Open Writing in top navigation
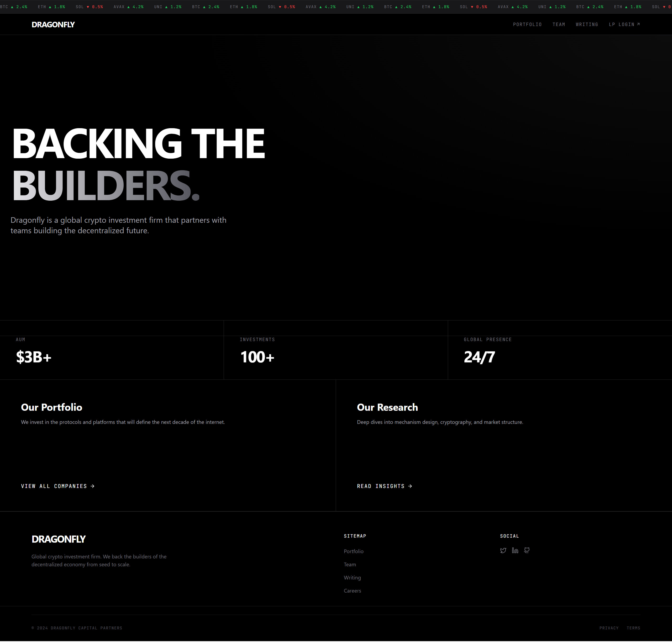The height and width of the screenshot is (642, 672). (x=586, y=25)
